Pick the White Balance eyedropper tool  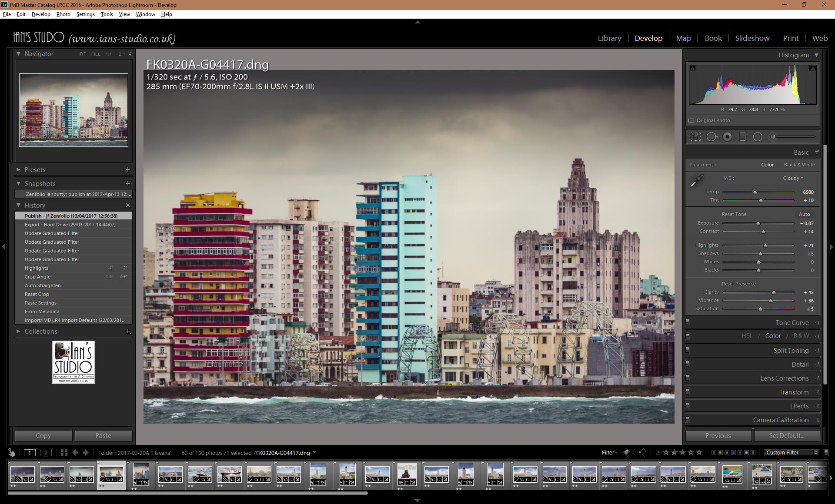(x=697, y=181)
